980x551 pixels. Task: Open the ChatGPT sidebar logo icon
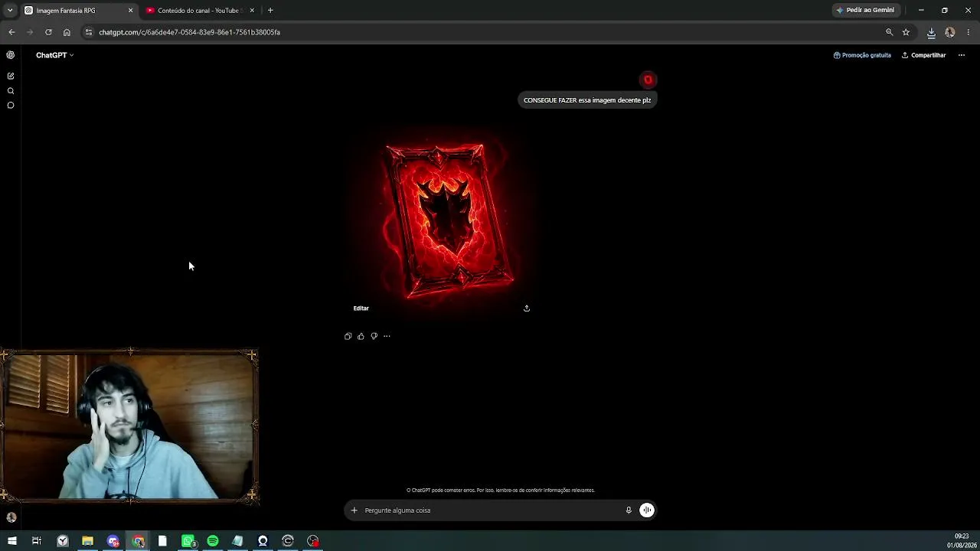pyautogui.click(x=11, y=55)
